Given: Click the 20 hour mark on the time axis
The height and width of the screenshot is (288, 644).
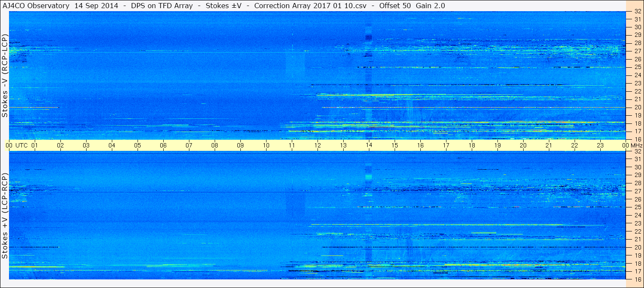Looking at the screenshot, I should pos(523,145).
